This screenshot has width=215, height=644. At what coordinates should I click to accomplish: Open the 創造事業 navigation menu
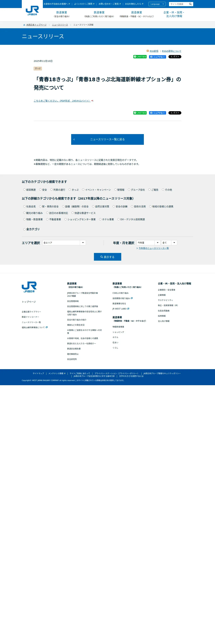pyautogui.click(x=137, y=14)
